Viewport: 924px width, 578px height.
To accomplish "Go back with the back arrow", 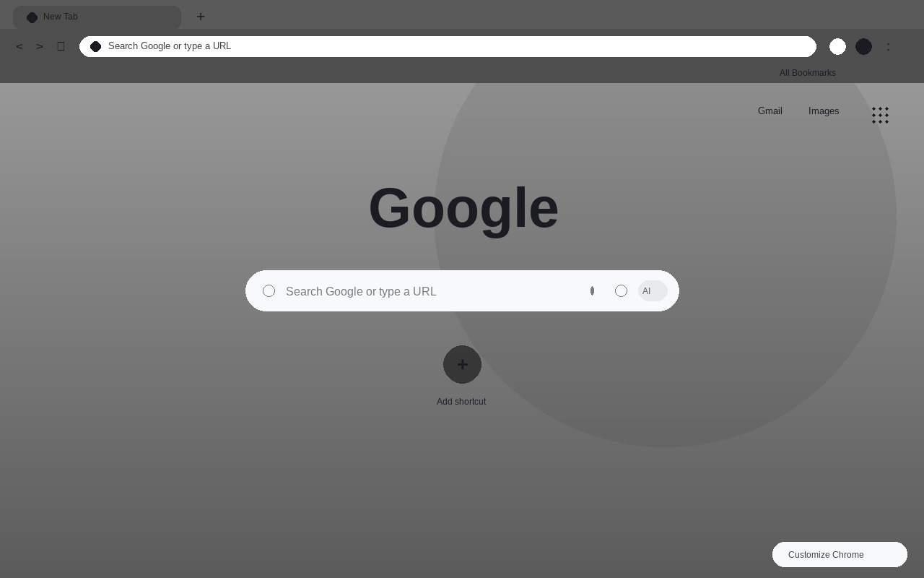I will 19,46.
